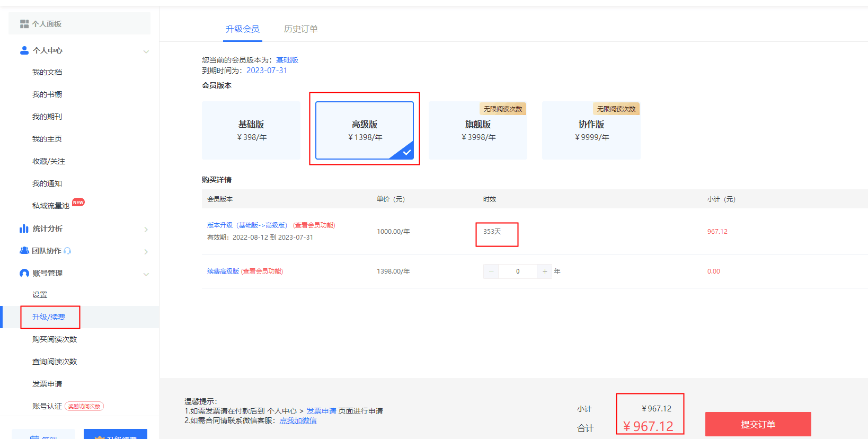Click the 1398.00/年 unit price
This screenshot has width=868, height=439.
393,271
